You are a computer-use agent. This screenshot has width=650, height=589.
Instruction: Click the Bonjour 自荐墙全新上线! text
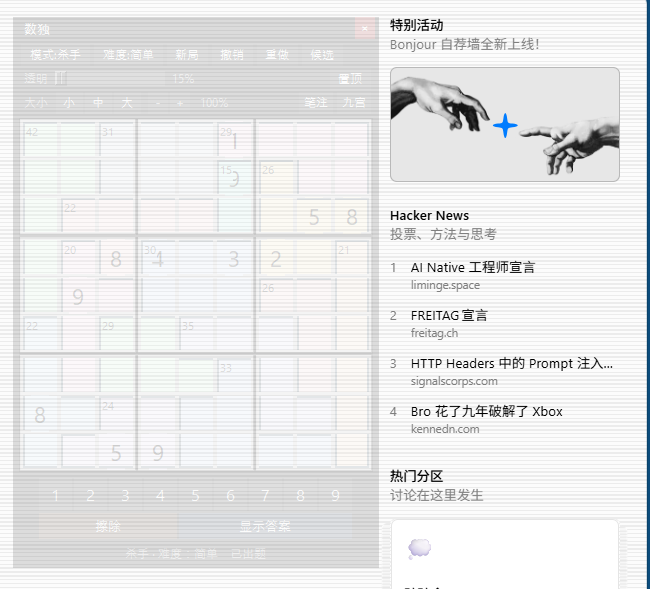coord(464,44)
